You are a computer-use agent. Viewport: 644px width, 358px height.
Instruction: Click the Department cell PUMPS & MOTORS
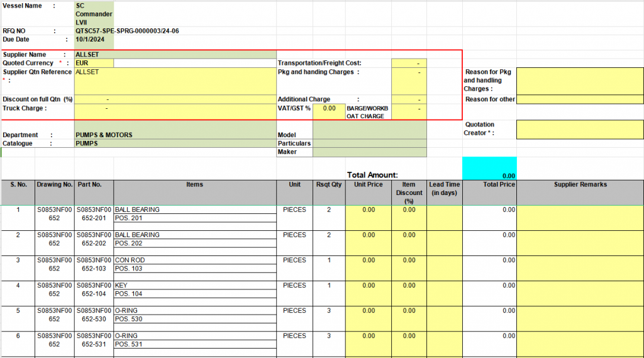point(174,135)
